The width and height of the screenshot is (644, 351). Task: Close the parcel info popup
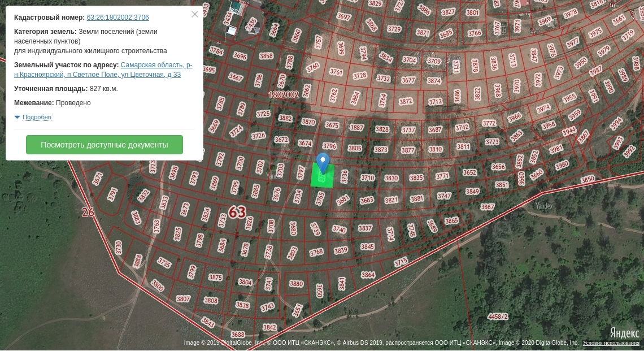click(195, 14)
